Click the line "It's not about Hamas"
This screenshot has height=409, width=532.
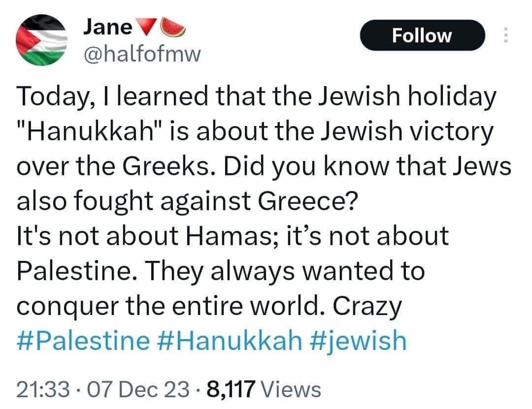click(x=233, y=236)
